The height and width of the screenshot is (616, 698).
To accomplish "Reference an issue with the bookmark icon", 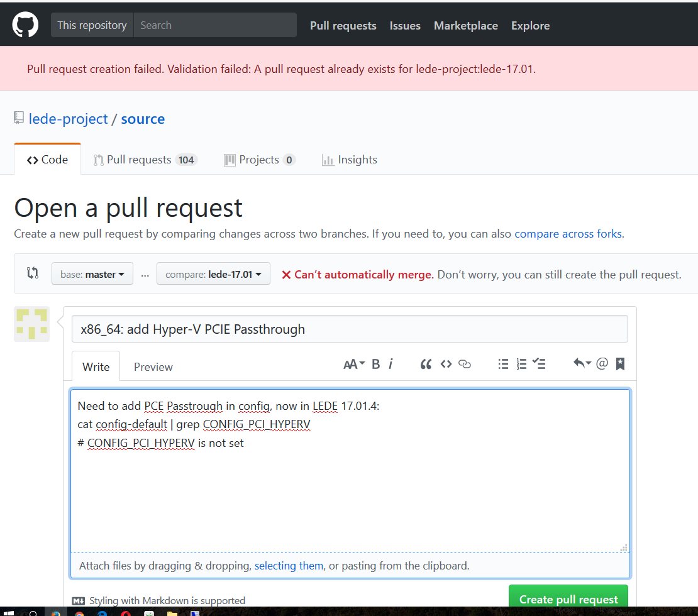I will 620,364.
